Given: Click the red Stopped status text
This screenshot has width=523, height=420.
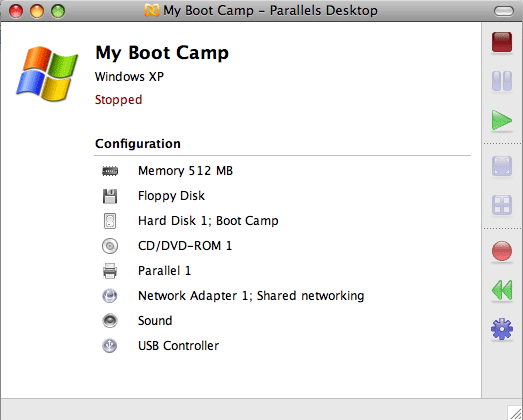Looking at the screenshot, I should (118, 100).
